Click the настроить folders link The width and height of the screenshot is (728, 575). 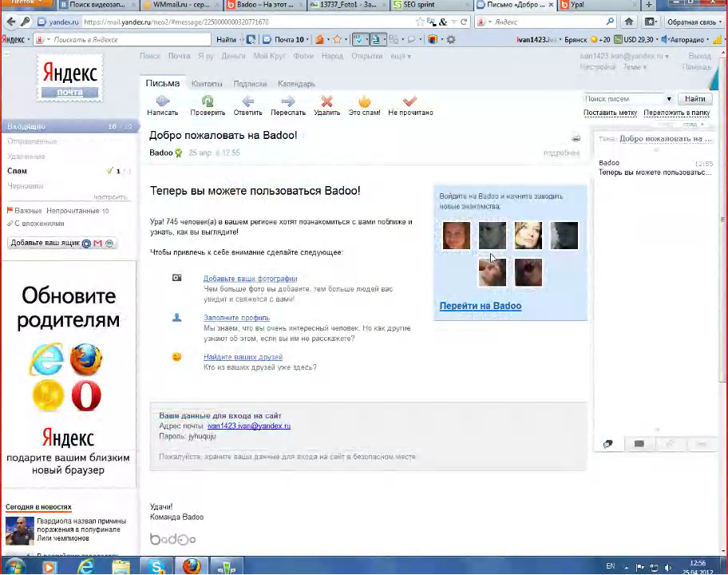tap(110, 197)
